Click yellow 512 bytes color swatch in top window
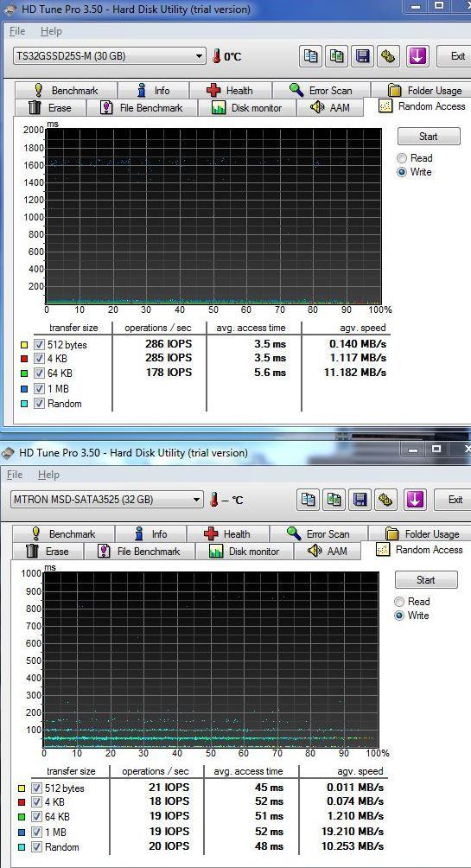The width and height of the screenshot is (471, 868). point(23,345)
